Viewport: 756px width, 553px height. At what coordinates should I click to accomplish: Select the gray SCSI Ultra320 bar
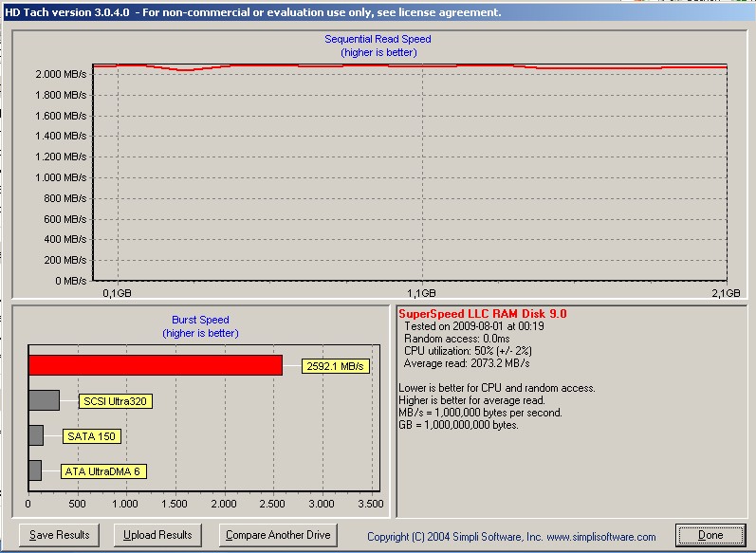tap(44, 400)
